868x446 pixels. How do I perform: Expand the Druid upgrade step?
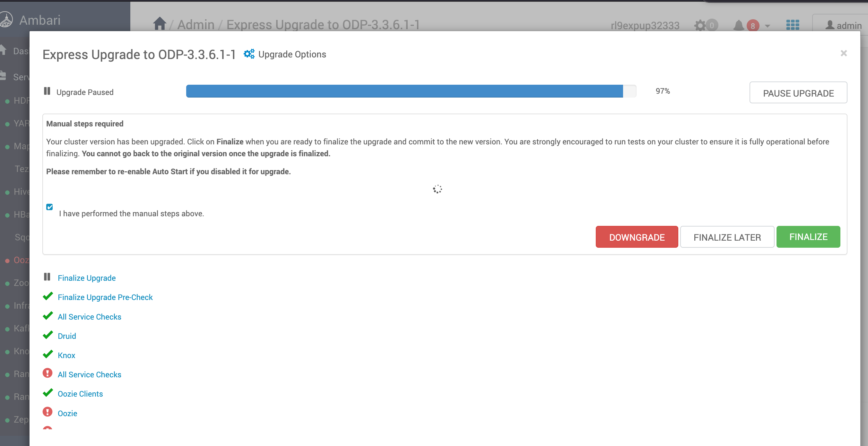(67, 336)
